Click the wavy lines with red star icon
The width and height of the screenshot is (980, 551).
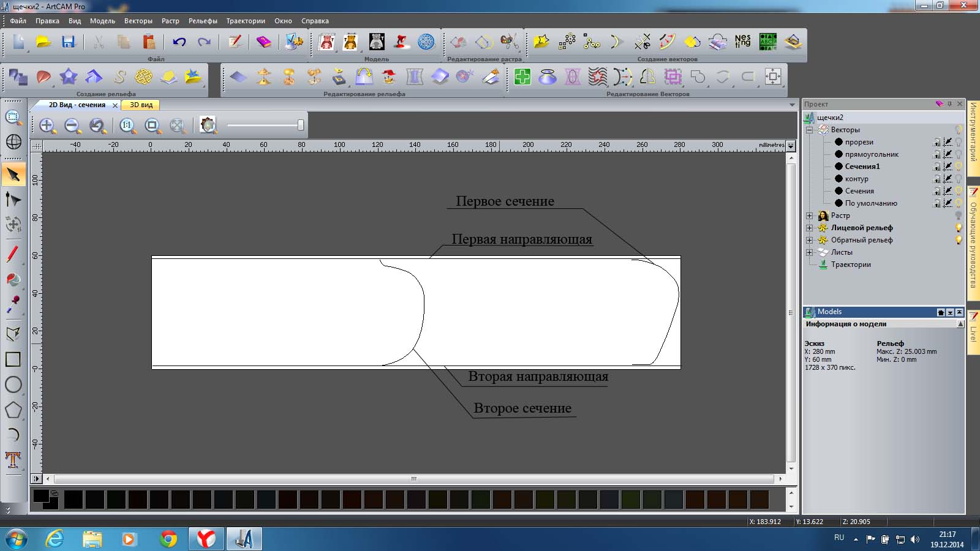click(x=598, y=77)
